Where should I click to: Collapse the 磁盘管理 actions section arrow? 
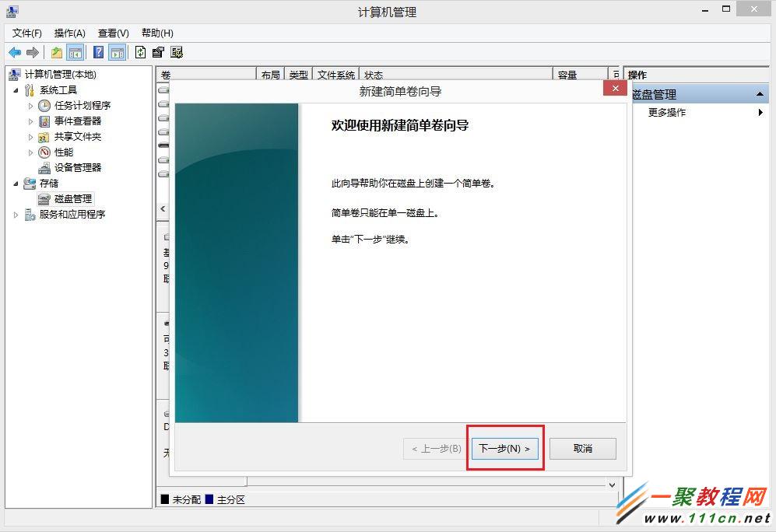[x=760, y=94]
